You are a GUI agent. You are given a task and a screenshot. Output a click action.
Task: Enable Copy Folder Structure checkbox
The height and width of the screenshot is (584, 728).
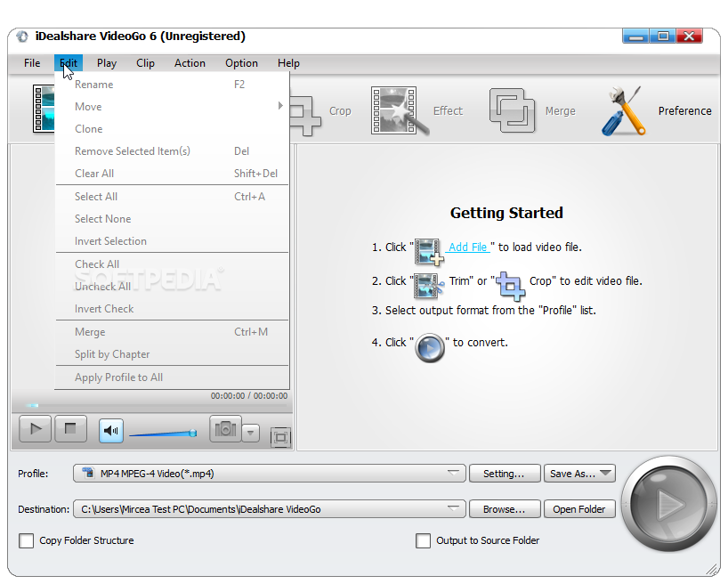point(26,540)
